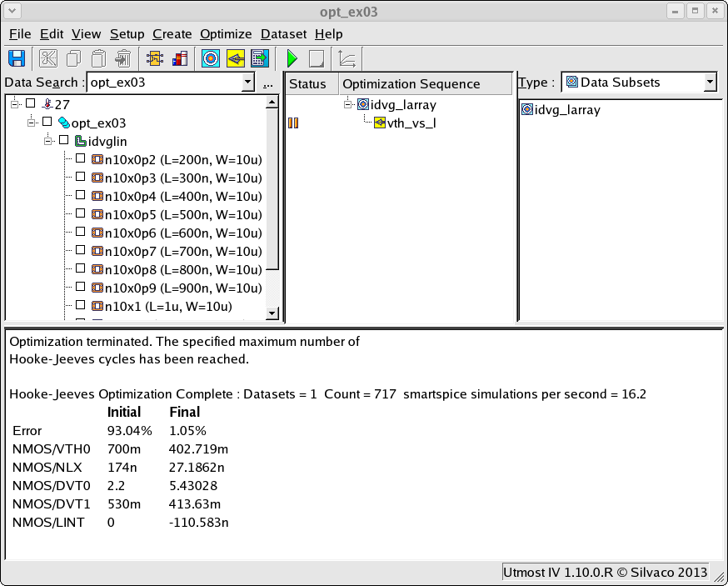Click the Optimization Sequence column header
Screen dimensions: 728x586
[426, 84]
